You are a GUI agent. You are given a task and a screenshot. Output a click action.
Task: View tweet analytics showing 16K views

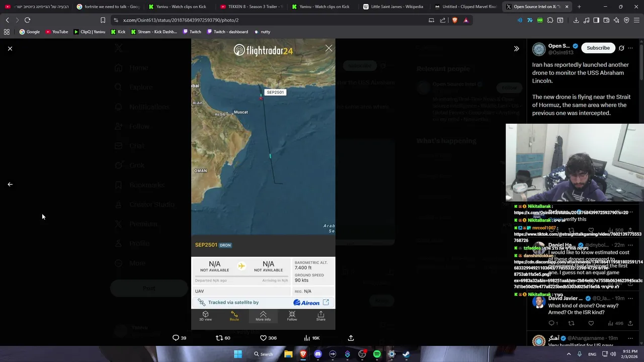click(312, 338)
